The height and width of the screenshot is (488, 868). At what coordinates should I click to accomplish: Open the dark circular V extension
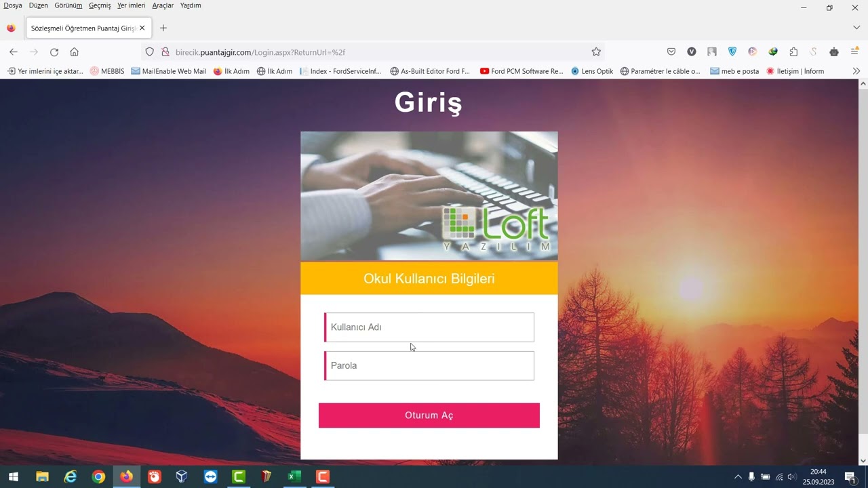[692, 52]
